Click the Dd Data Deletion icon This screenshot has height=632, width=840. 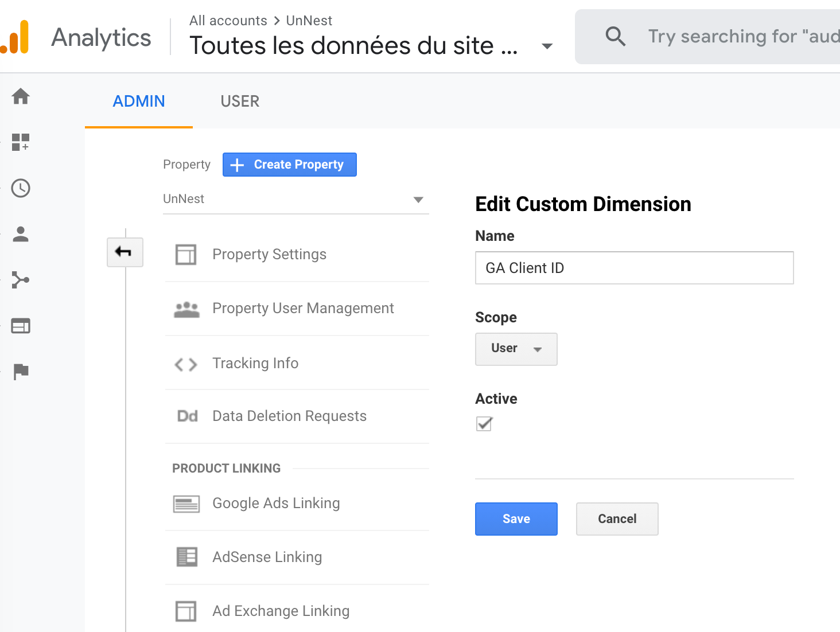187,416
